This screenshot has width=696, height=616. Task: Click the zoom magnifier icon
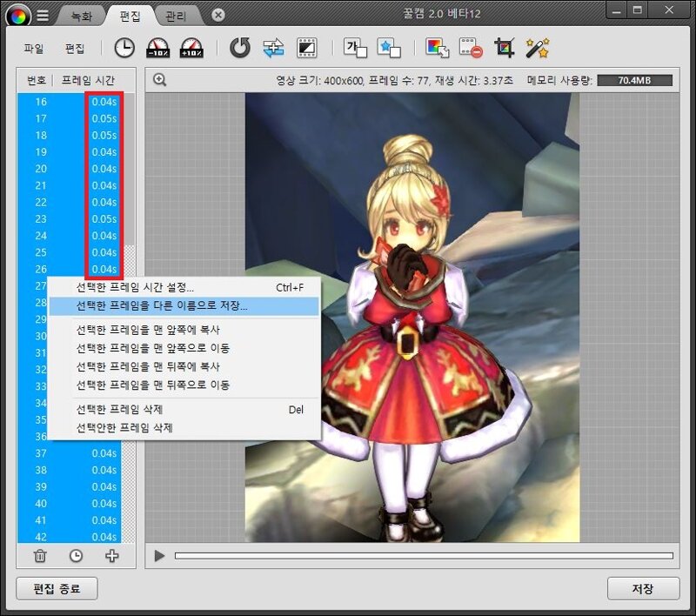159,80
